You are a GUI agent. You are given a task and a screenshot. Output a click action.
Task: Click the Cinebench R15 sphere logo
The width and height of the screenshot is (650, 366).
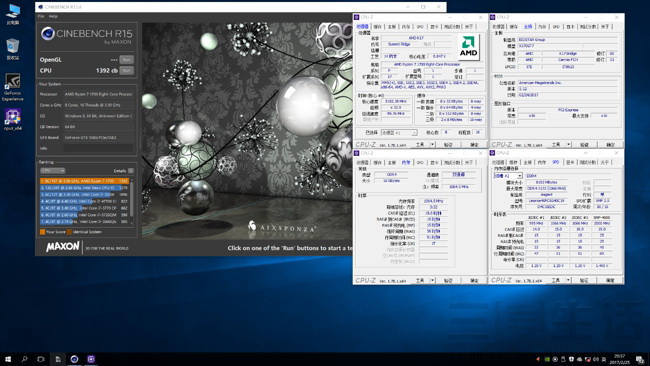pyautogui.click(x=48, y=34)
